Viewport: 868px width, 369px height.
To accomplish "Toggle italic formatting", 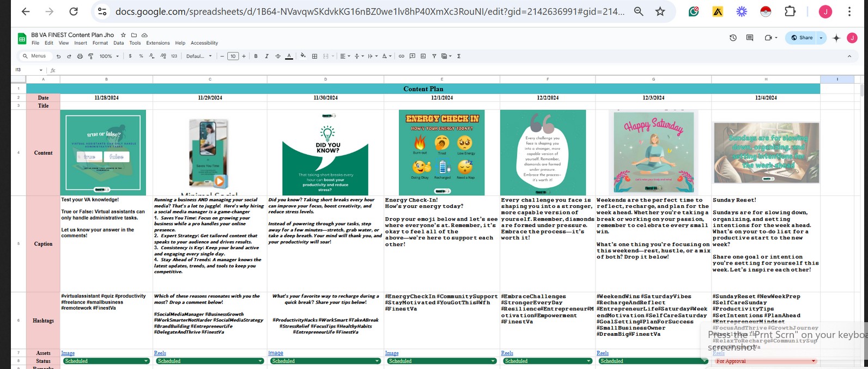I will tap(266, 56).
